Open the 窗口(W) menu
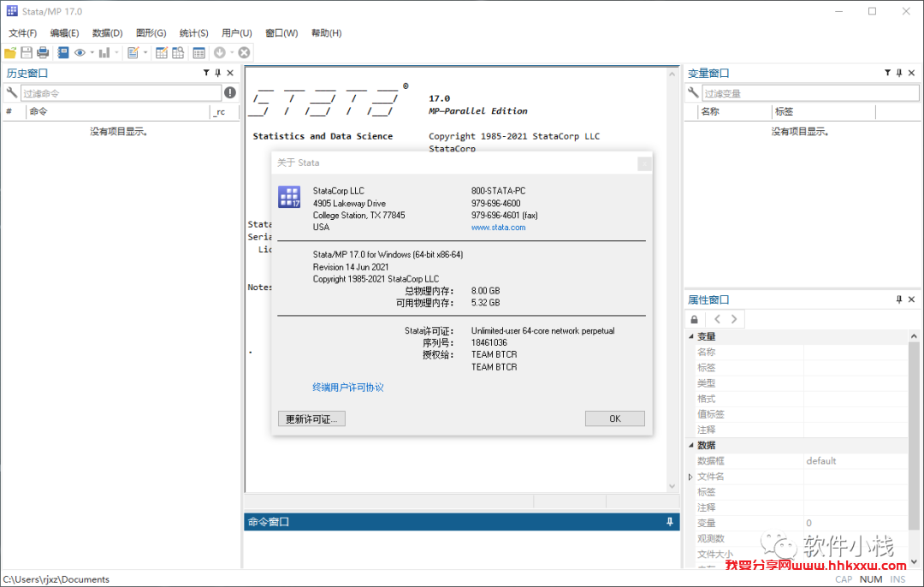The width and height of the screenshot is (924, 587). [x=281, y=33]
